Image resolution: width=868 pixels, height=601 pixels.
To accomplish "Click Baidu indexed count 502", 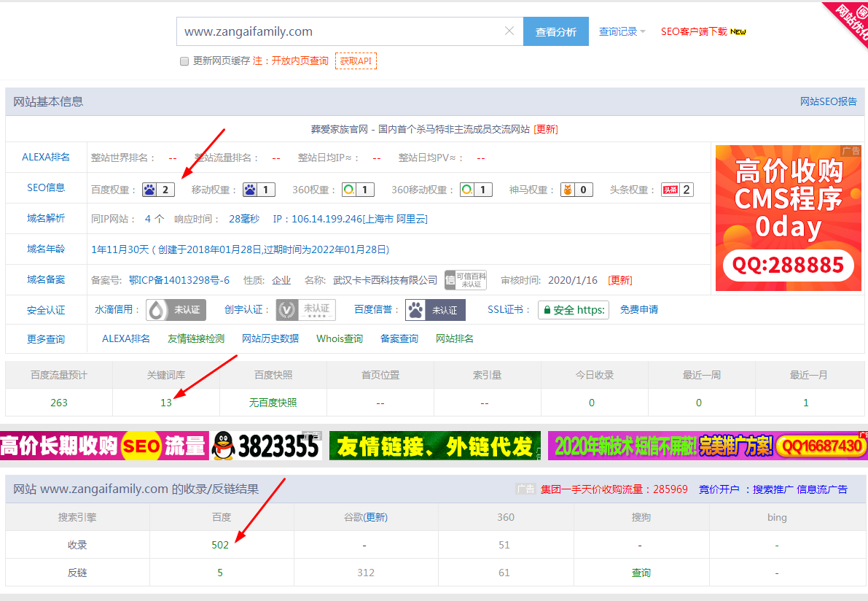I will pos(220,545).
